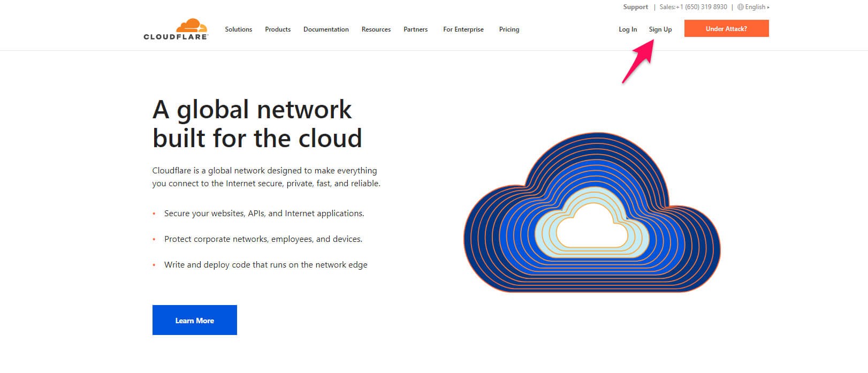Open the Solutions menu
The height and width of the screenshot is (373, 868).
(x=238, y=29)
